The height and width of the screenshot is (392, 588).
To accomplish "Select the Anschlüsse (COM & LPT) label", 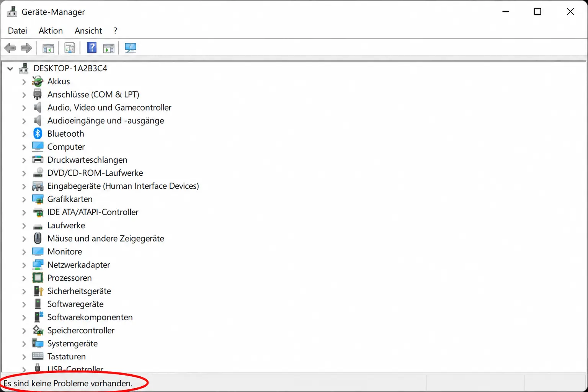I will point(93,94).
